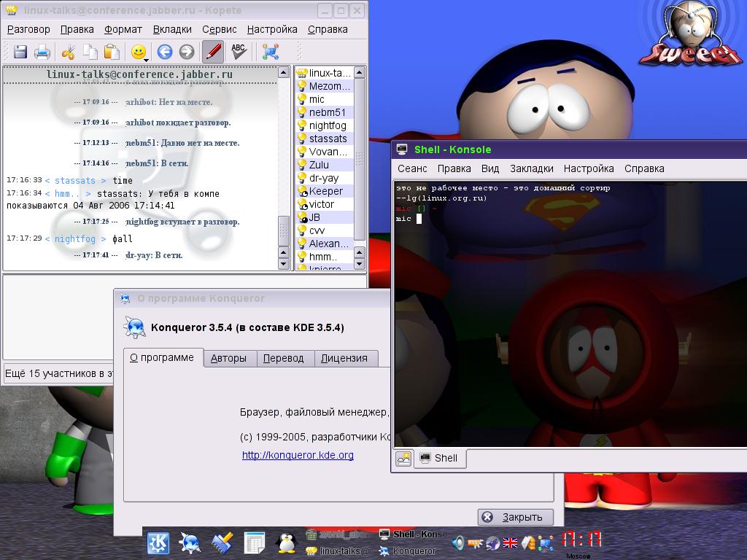Click the nightfog nickname in the chat message
Viewport: 747px width, 560px height.
[x=75, y=239]
